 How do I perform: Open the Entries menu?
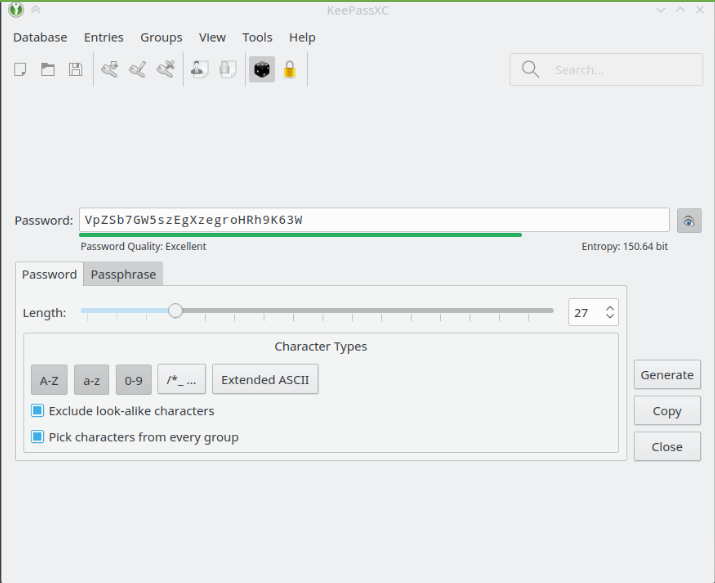coord(104,37)
